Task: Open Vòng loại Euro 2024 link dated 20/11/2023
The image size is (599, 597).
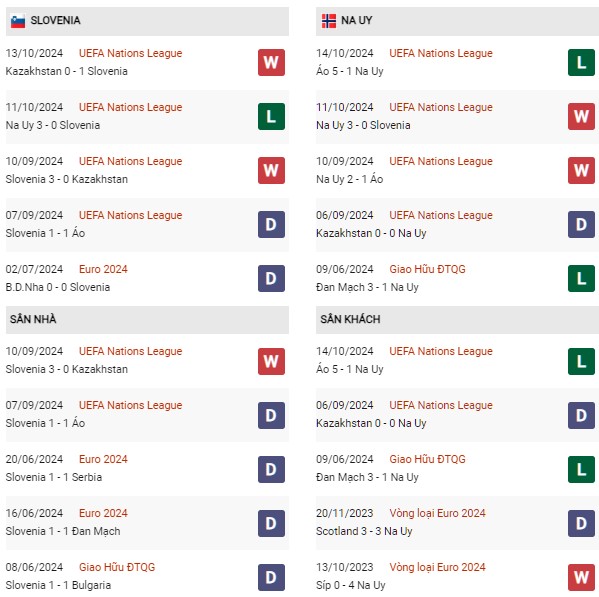Action: (437, 513)
